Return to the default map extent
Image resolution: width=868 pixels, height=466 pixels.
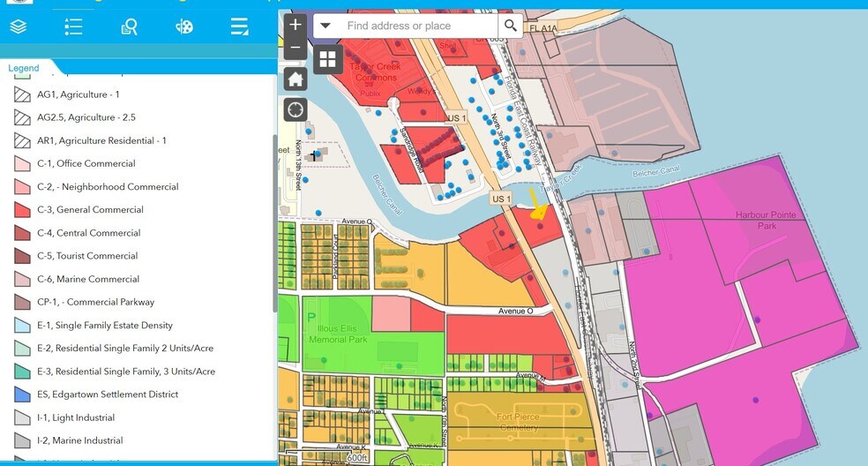[296, 79]
